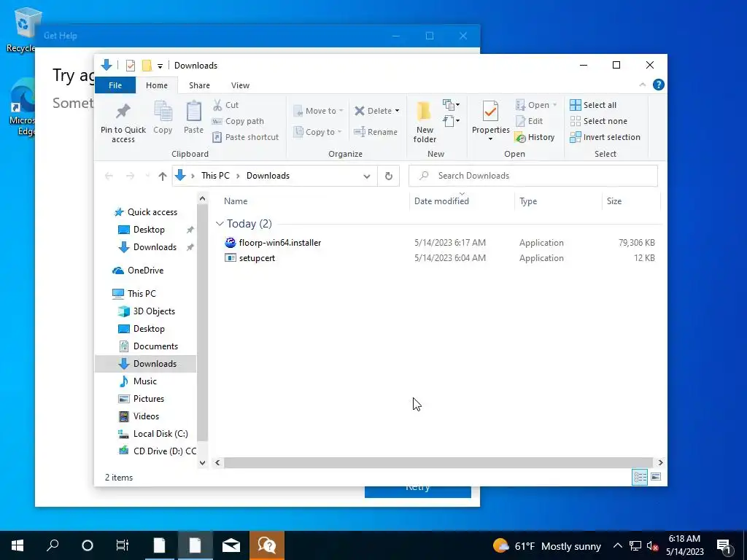Click Copy path in Clipboard group
The height and width of the screenshot is (560, 747).
pyautogui.click(x=239, y=121)
